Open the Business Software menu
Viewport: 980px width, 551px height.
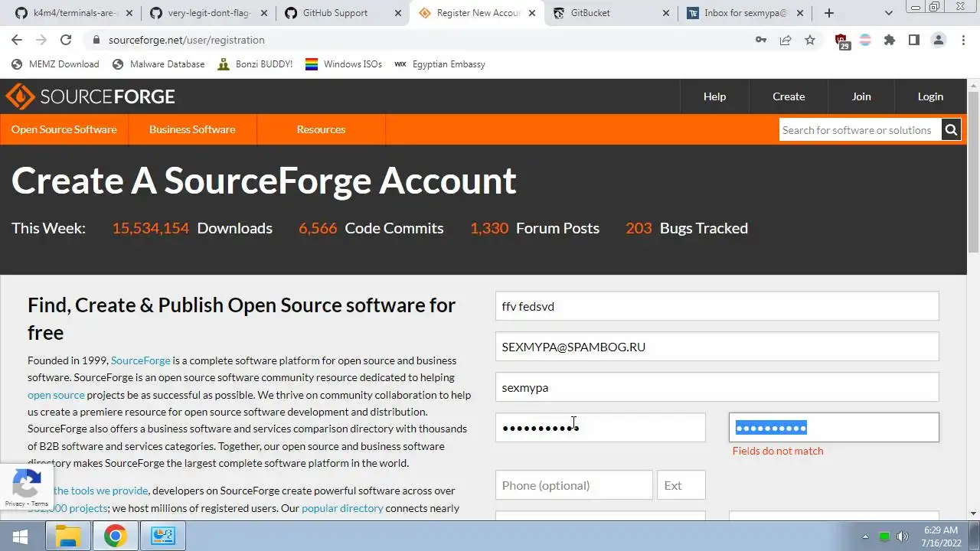point(192,129)
